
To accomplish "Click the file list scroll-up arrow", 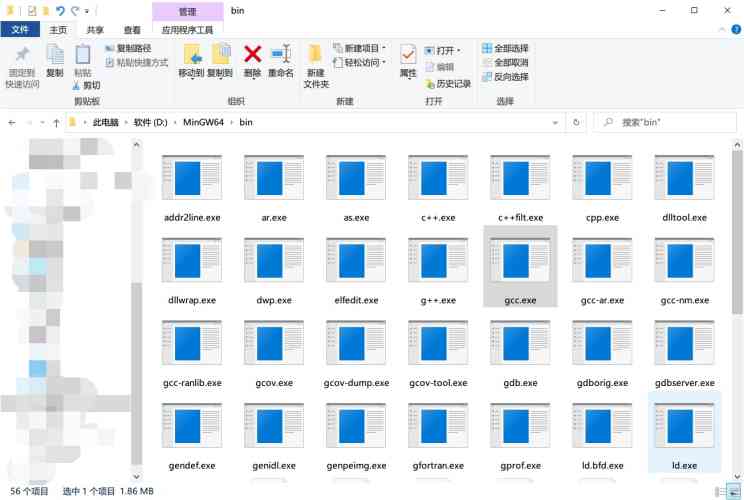I will click(x=737, y=144).
